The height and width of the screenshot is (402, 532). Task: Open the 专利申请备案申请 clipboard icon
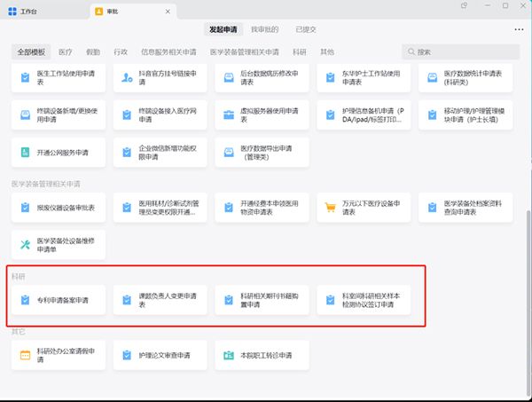click(25, 300)
